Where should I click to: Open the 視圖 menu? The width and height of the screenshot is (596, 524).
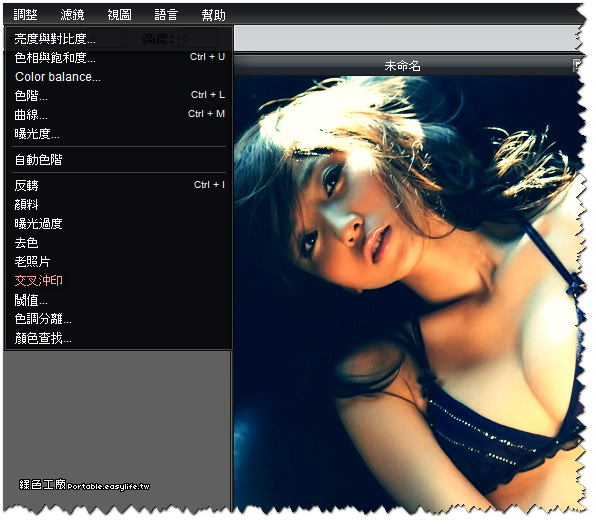point(119,15)
